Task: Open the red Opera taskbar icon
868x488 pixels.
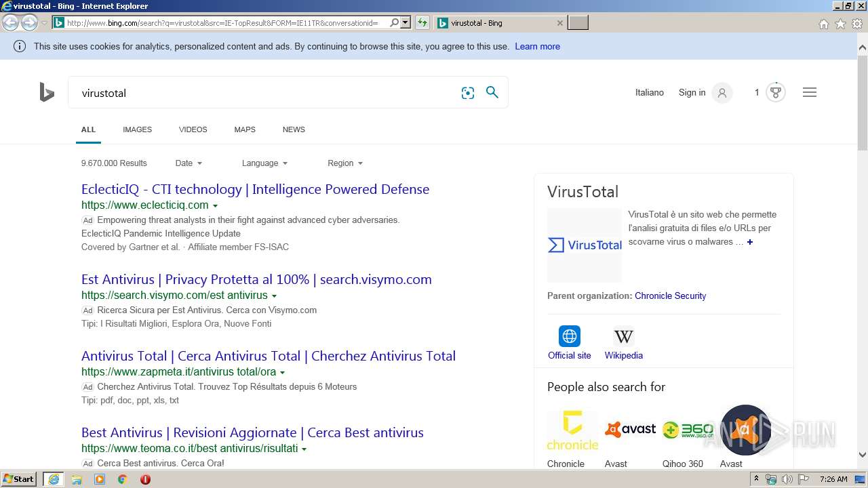Action: (145, 479)
